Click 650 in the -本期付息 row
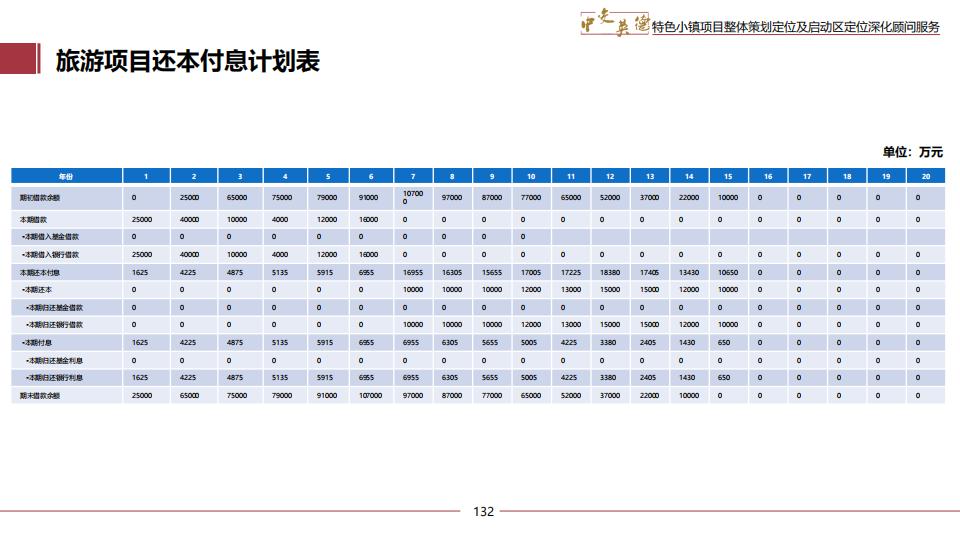Image resolution: width=960 pixels, height=540 pixels. click(724, 342)
